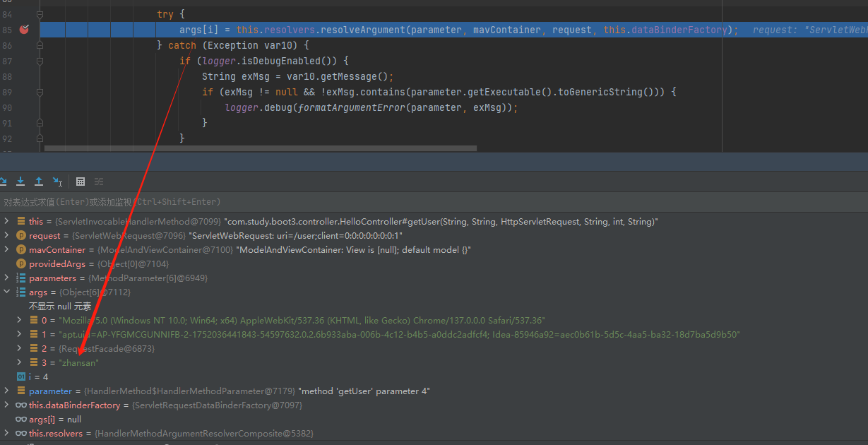Click the array icon beside 'parameters'
The image size is (868, 445).
[20, 278]
